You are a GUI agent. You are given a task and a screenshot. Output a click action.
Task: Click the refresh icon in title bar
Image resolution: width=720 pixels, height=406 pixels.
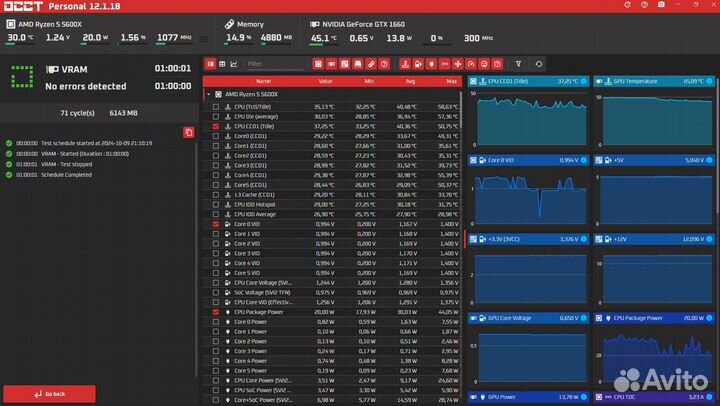click(627, 5)
